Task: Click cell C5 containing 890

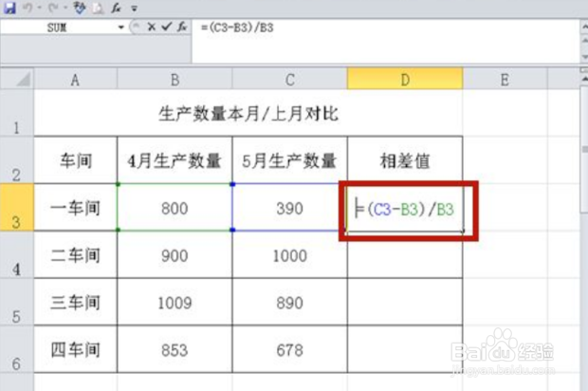Action: click(x=290, y=302)
